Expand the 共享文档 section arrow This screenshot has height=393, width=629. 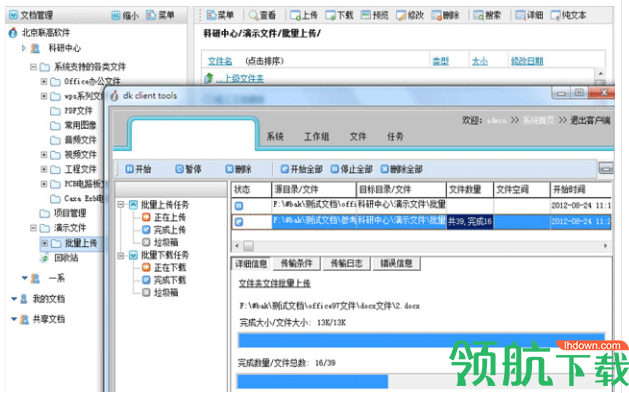coord(14,319)
